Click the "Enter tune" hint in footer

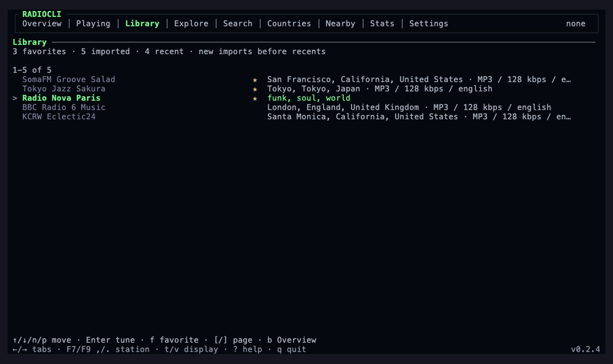click(x=111, y=340)
